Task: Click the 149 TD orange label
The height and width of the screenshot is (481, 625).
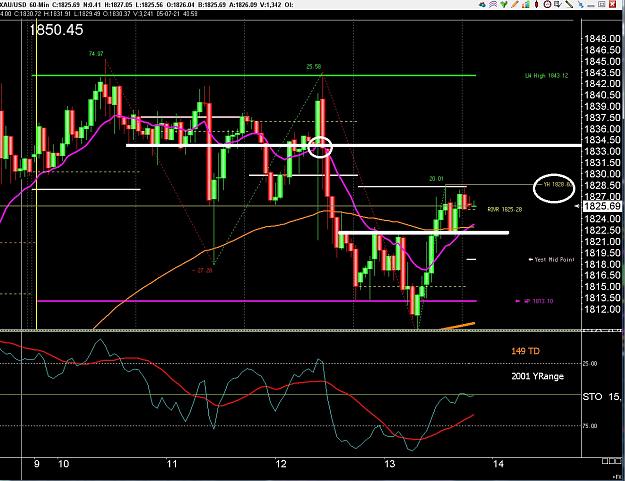Action: tap(525, 351)
